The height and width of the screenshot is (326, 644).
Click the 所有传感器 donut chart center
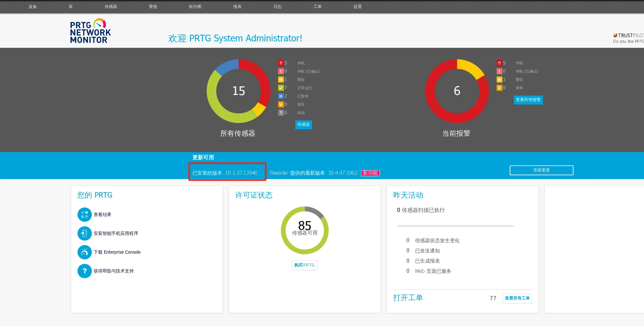pyautogui.click(x=239, y=91)
